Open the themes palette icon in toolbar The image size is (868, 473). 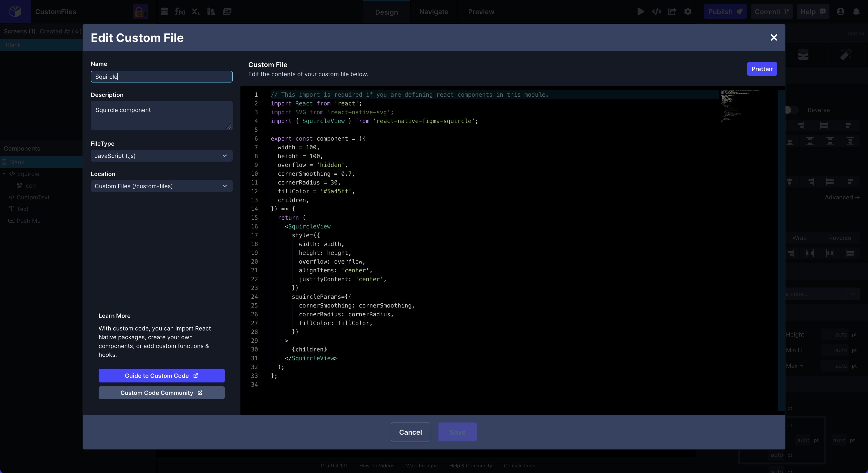(x=211, y=12)
